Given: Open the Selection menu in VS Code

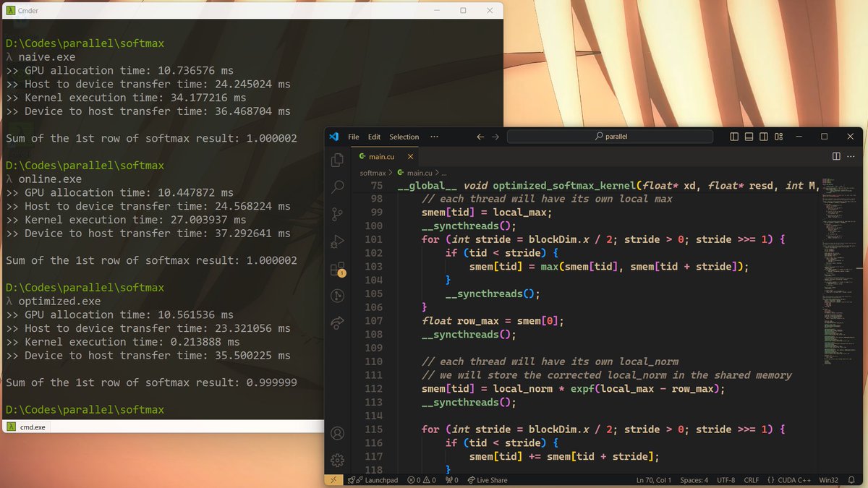Looking at the screenshot, I should tap(404, 137).
